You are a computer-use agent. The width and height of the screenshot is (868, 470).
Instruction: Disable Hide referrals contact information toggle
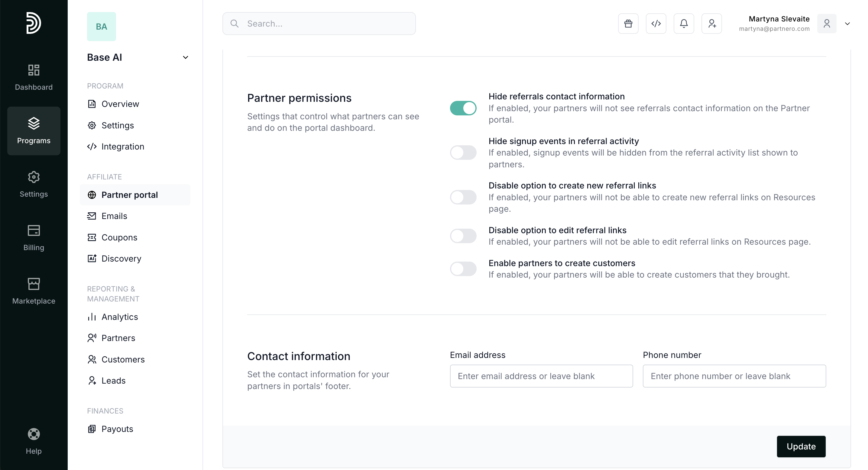coord(463,108)
